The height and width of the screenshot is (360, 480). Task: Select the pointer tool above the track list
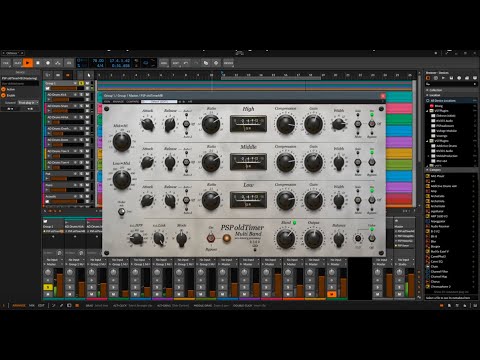point(89,75)
